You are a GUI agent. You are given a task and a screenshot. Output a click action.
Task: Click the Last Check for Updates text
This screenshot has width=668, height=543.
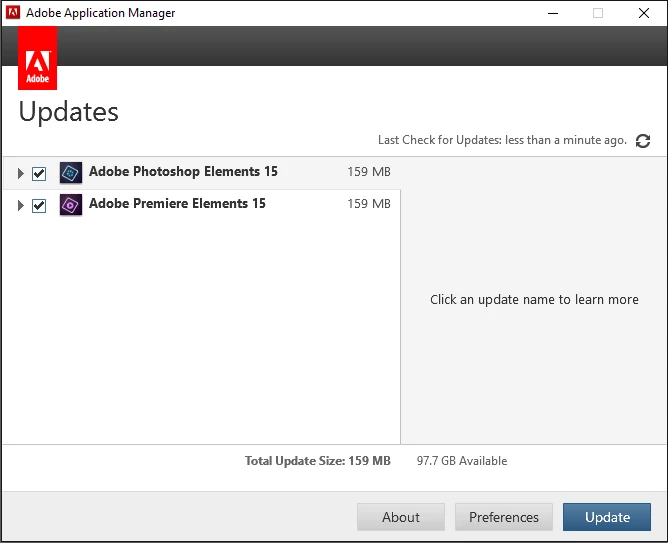(x=502, y=140)
